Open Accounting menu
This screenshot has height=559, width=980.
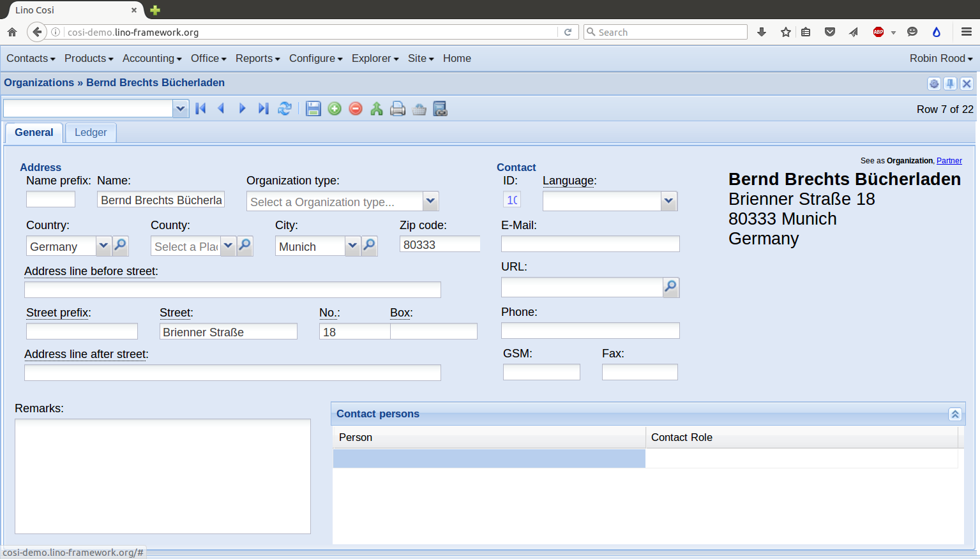(152, 58)
